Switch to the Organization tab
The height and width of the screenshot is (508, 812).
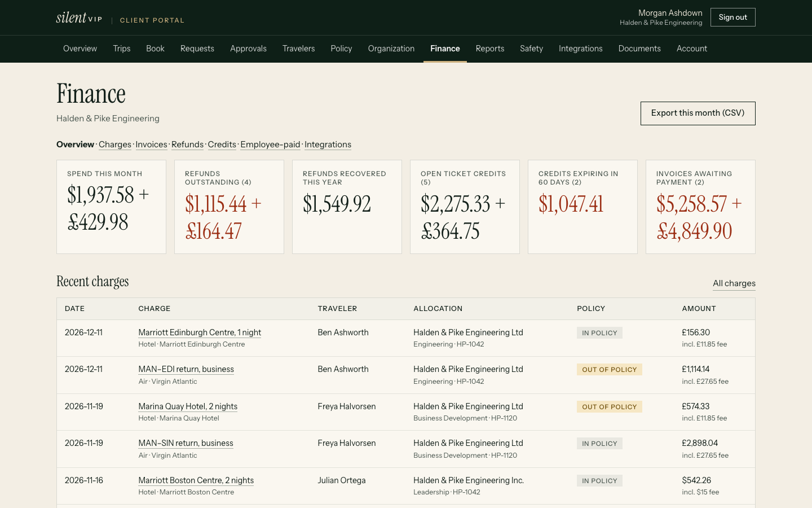tap(391, 49)
